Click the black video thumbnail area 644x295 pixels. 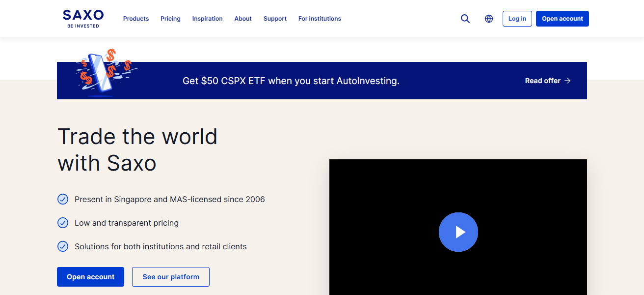click(x=458, y=227)
